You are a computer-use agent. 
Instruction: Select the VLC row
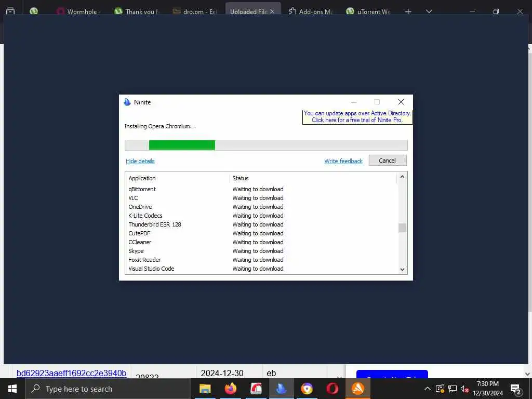pyautogui.click(x=261, y=198)
